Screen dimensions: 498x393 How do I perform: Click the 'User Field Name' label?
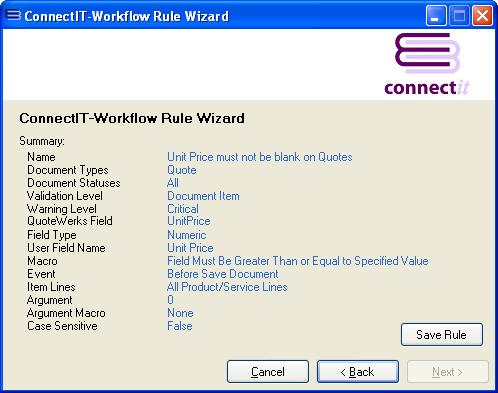66,248
